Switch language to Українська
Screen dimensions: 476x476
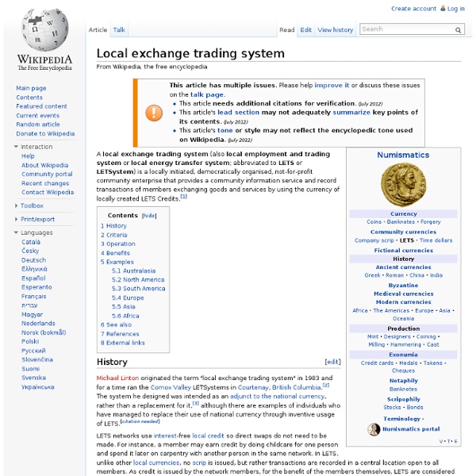pos(38,387)
